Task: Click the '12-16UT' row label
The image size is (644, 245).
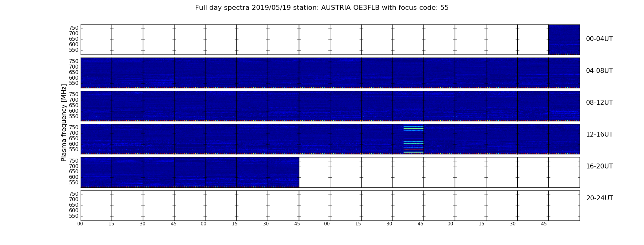Action: [599, 134]
